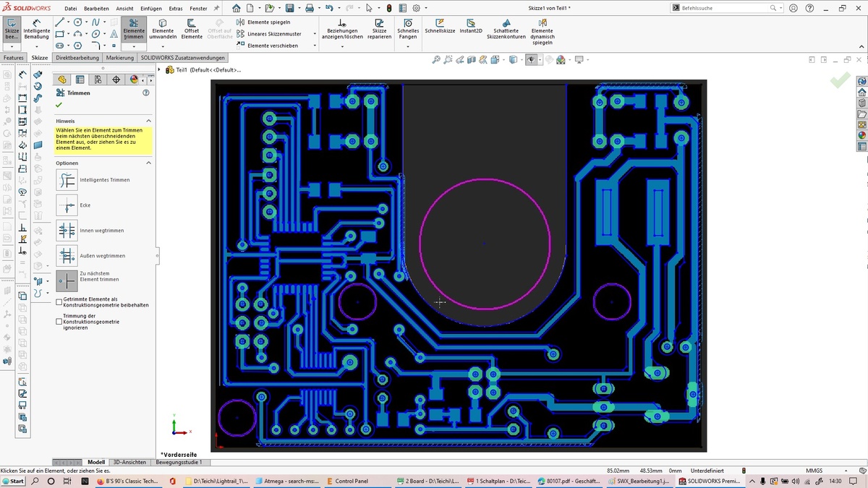Click the Windows Start button

pos(13,481)
